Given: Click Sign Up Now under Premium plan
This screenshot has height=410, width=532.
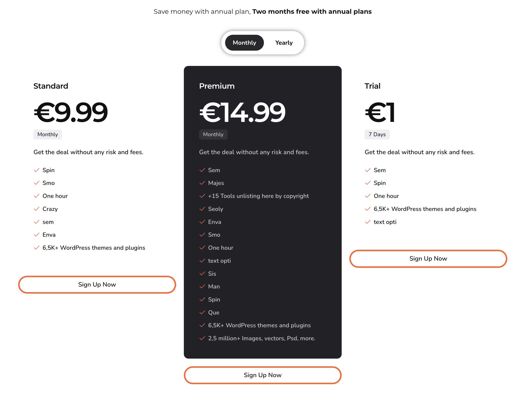Looking at the screenshot, I should [x=263, y=375].
